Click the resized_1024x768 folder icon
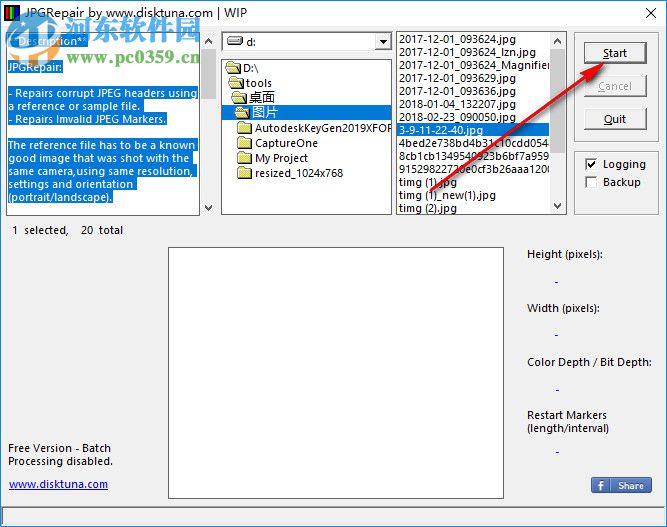The width and height of the screenshot is (667, 527). 244,173
